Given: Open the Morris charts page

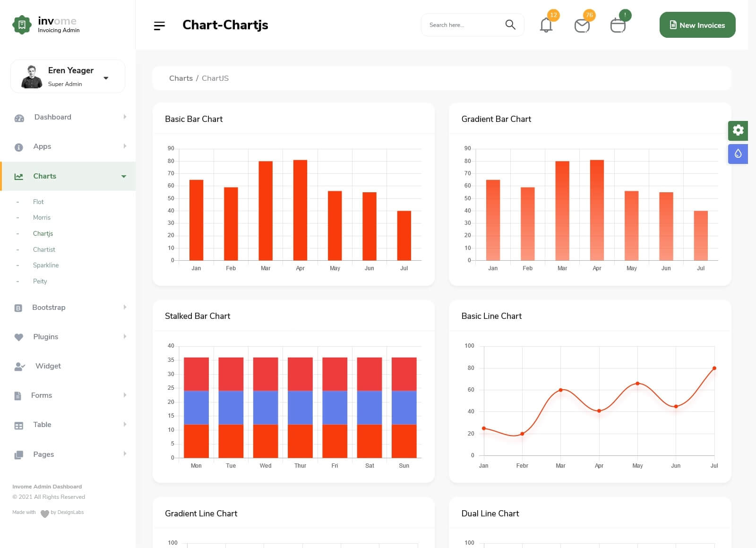Looking at the screenshot, I should 42,218.
